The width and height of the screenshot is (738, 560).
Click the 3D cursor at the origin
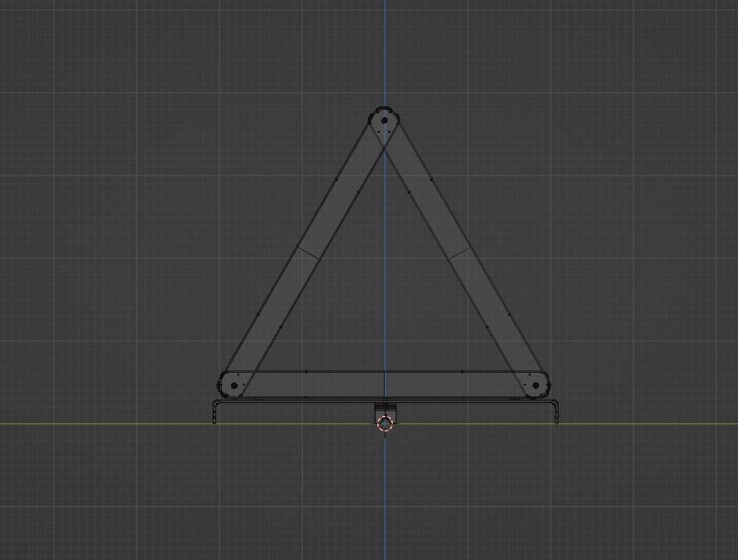pos(385,423)
